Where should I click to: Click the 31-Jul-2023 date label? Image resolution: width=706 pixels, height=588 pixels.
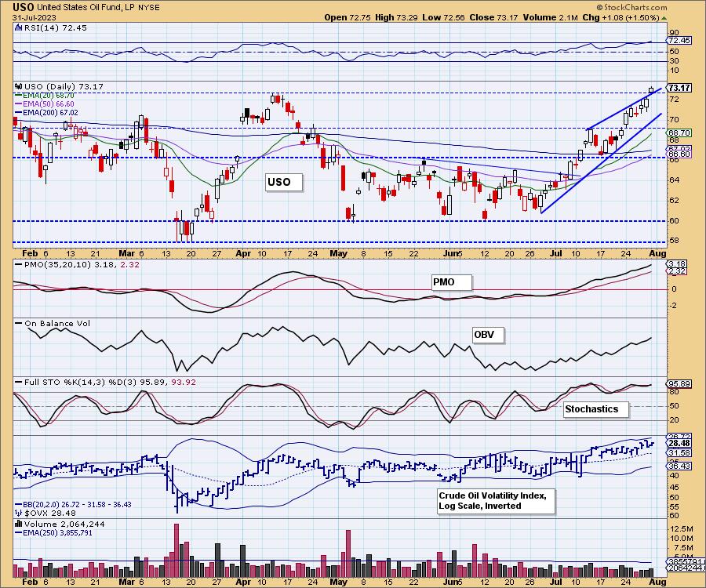pyautogui.click(x=35, y=17)
